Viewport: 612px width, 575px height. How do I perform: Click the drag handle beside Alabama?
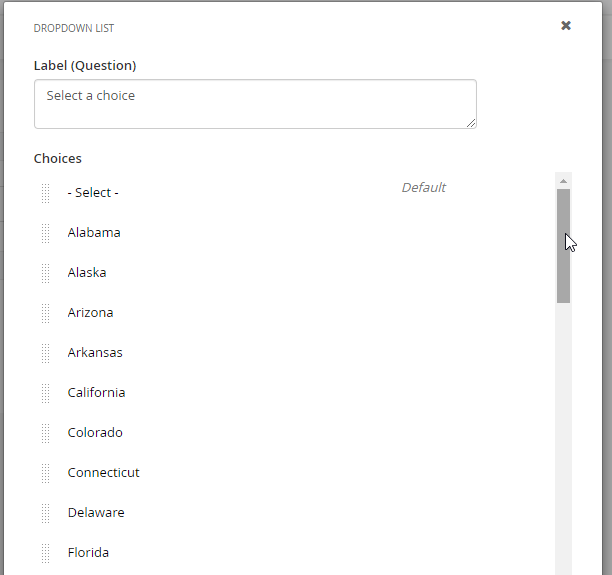click(x=46, y=233)
